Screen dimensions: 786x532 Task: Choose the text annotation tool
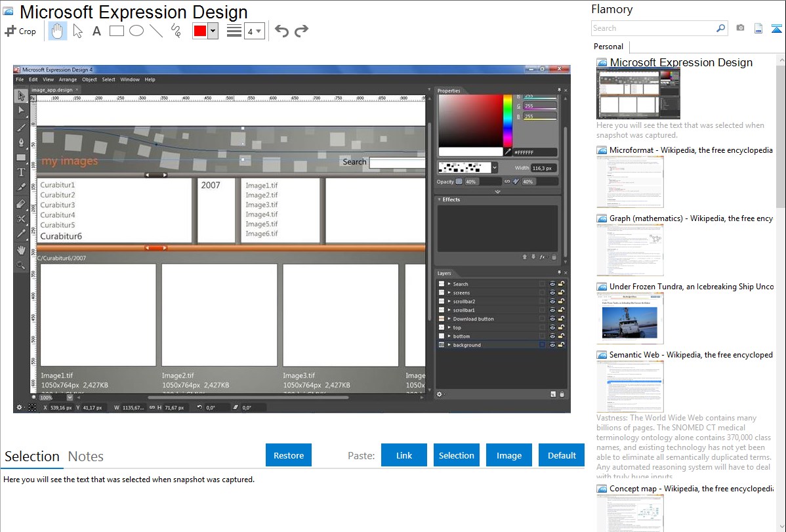pyautogui.click(x=96, y=31)
